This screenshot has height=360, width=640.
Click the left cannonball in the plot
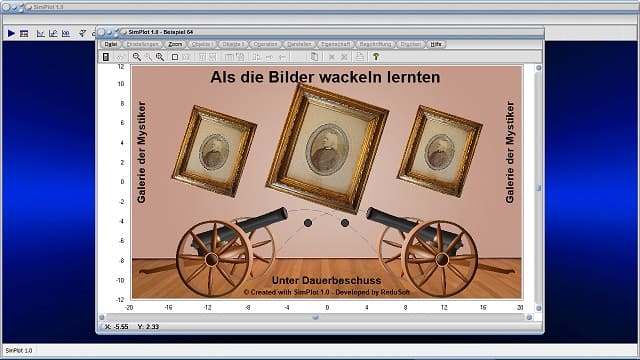click(308, 223)
